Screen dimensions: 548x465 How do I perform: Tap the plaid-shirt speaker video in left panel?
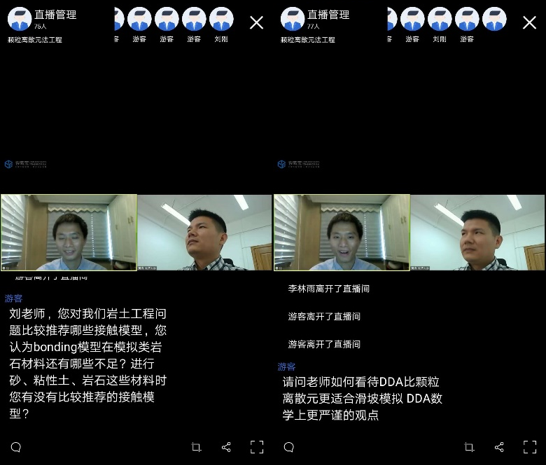tap(205, 232)
